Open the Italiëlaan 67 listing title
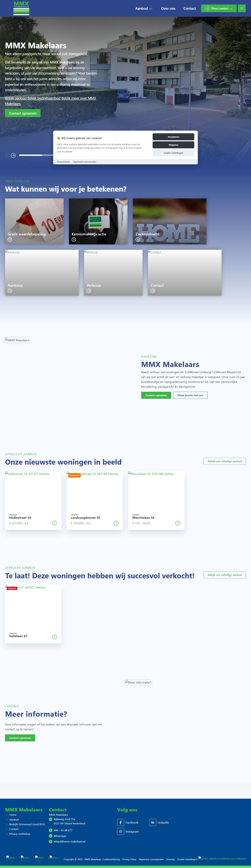Screen dimensions: 251x868 (18, 636)
